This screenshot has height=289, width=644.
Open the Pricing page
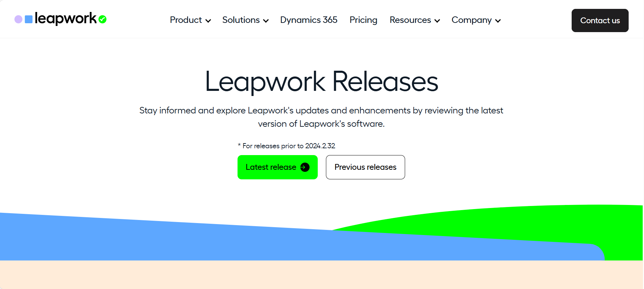coord(363,20)
